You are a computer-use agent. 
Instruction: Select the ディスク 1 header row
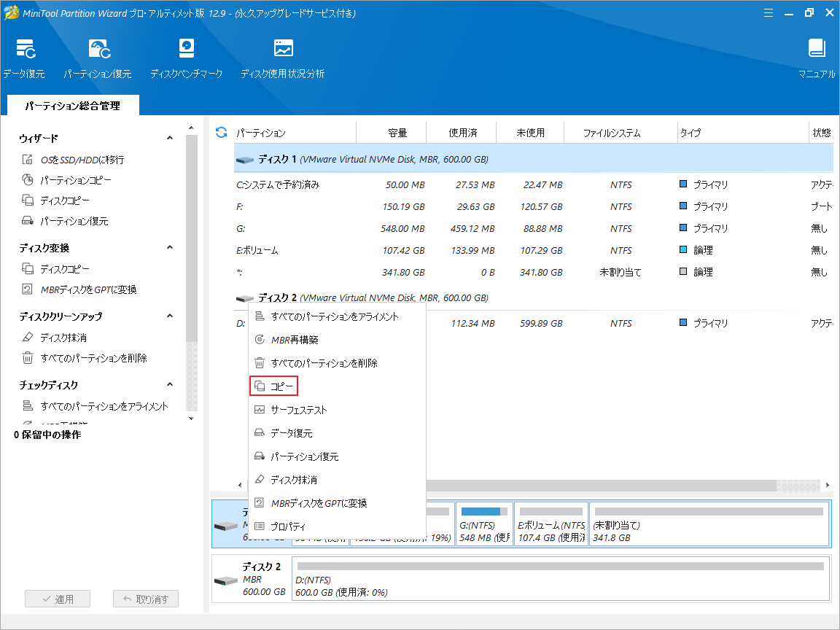(534, 159)
